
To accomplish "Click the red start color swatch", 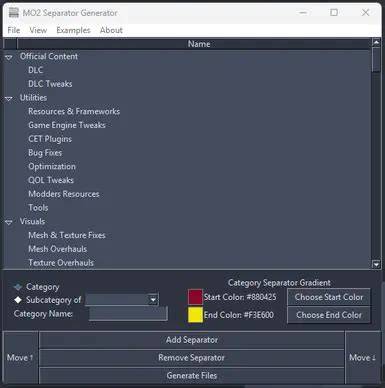I will click(195, 297).
